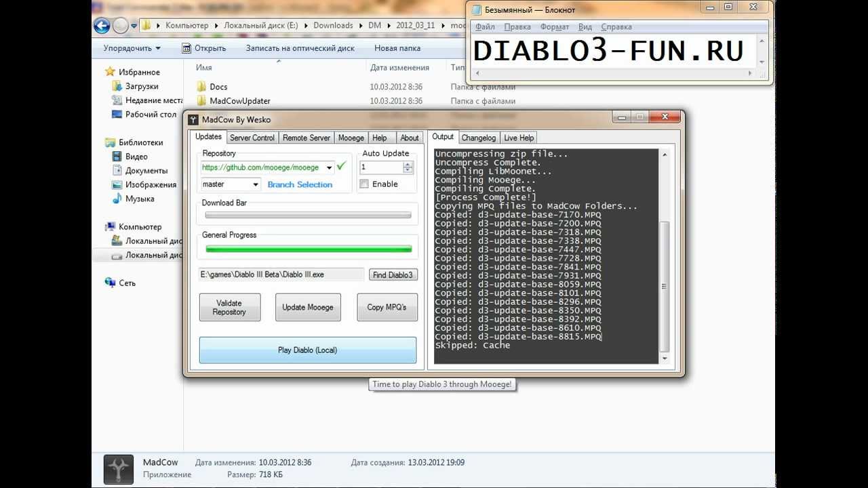This screenshot has width=868, height=488.
Task: Open the Documents (Документы) library icon
Action: [x=117, y=171]
